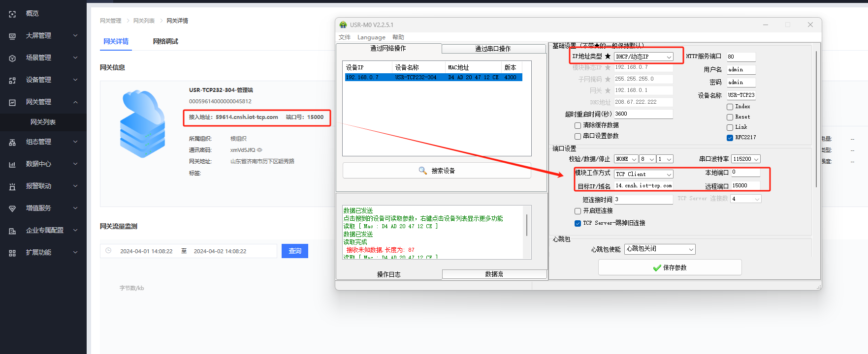The width and height of the screenshot is (868, 354).
Task: Open the 组态管理 hierarchy icon
Action: pos(12,142)
